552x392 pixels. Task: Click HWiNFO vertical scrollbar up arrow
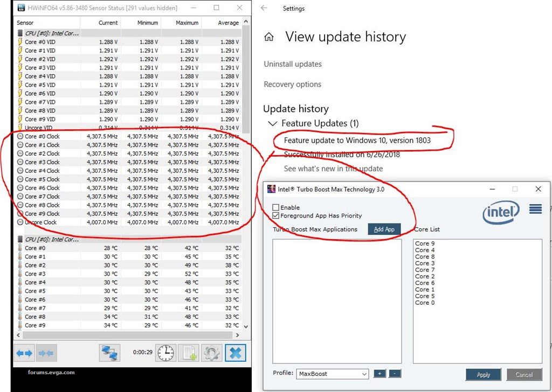(246, 22)
